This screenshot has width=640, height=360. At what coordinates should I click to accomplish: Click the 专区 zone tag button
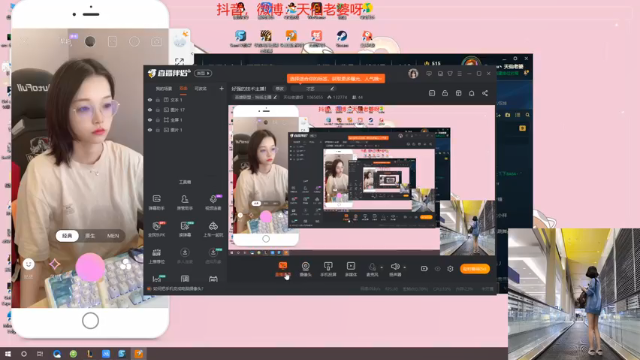click(x=280, y=89)
